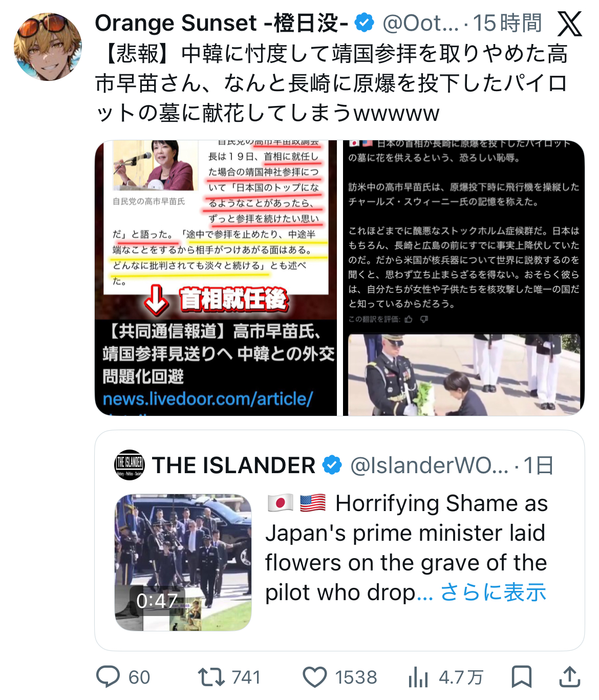
Task: Open the @IslanderWO handle link
Action: pyautogui.click(x=429, y=465)
